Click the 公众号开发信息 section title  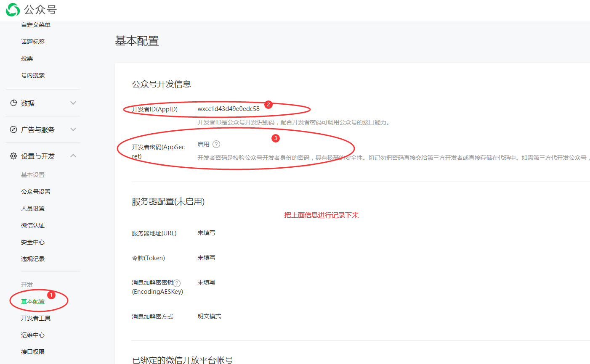(x=162, y=84)
